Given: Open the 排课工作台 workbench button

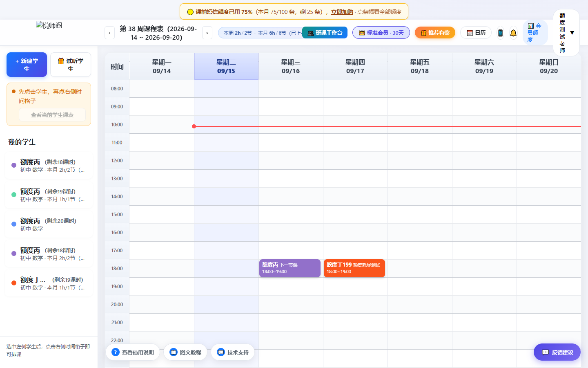Looking at the screenshot, I should point(325,33).
